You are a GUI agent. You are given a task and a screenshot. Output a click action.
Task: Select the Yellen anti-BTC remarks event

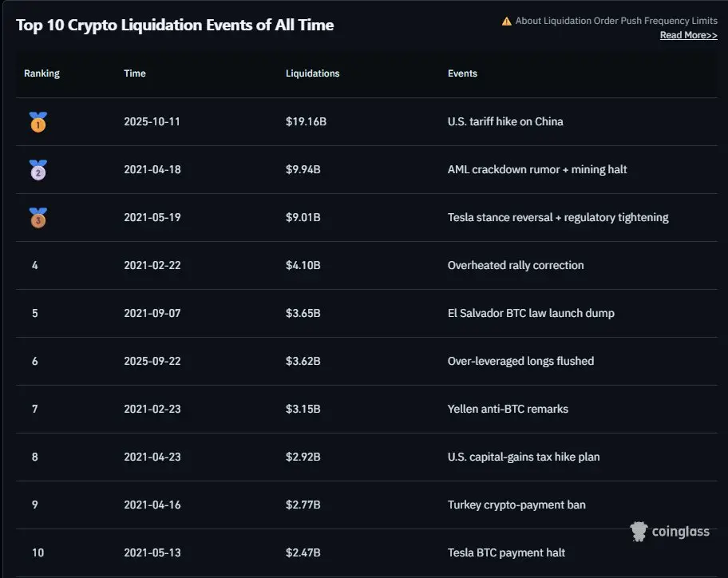click(x=508, y=410)
